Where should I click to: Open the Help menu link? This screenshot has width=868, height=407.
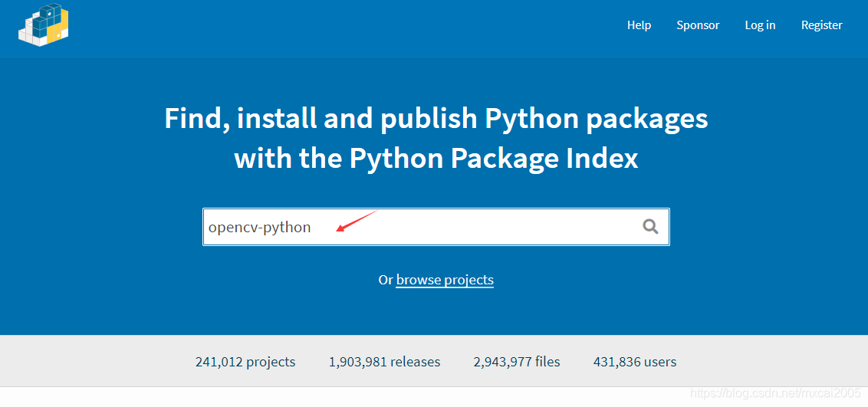coord(639,25)
